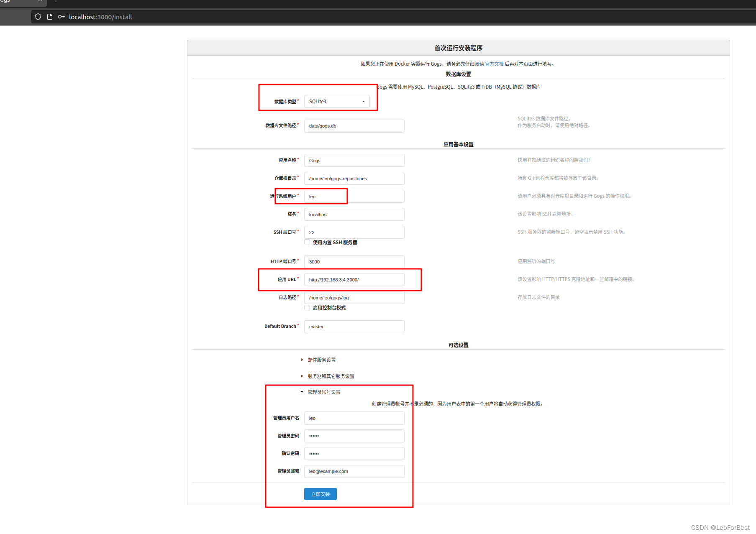Click the domain field containing localhost

(x=354, y=215)
